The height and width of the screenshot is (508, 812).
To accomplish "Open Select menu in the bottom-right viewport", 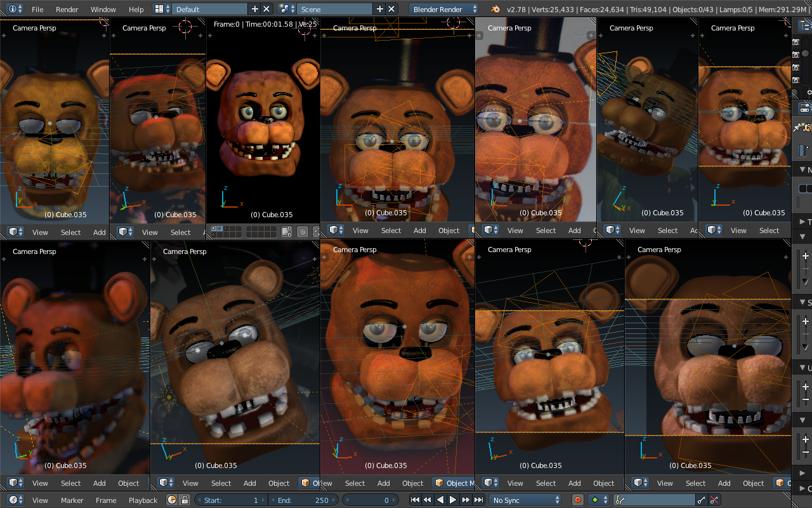I will pos(695,483).
